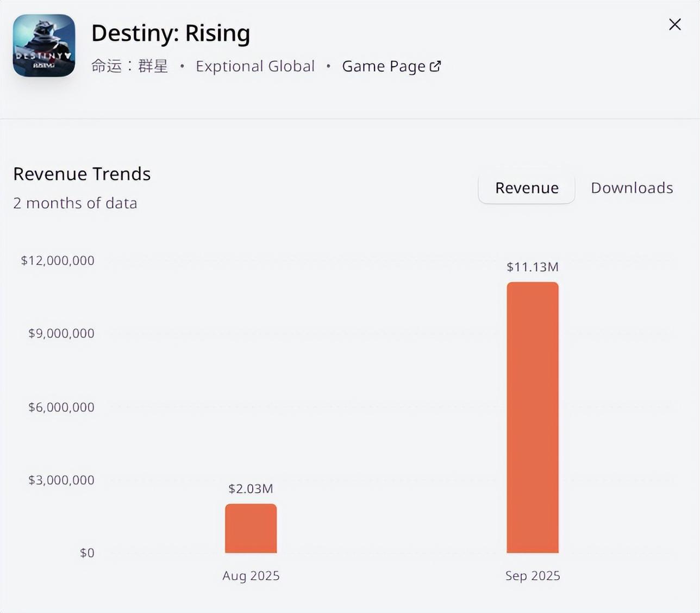Click the Destiny: Rising title text
700x613 pixels.
171,33
